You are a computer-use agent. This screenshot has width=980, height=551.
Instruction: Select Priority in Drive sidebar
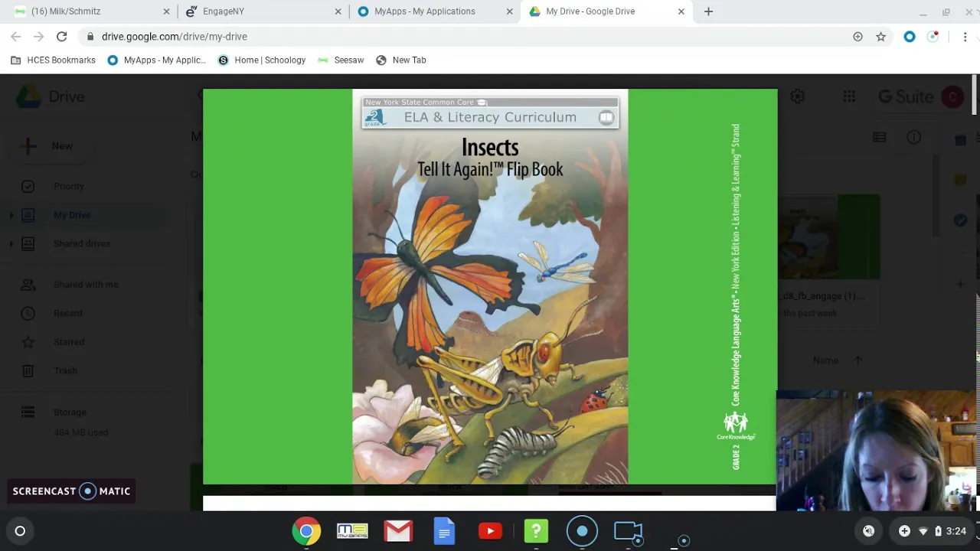tap(69, 186)
